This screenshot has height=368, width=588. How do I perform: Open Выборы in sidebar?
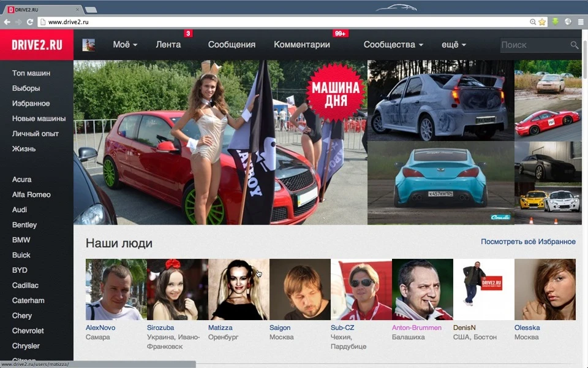click(26, 88)
